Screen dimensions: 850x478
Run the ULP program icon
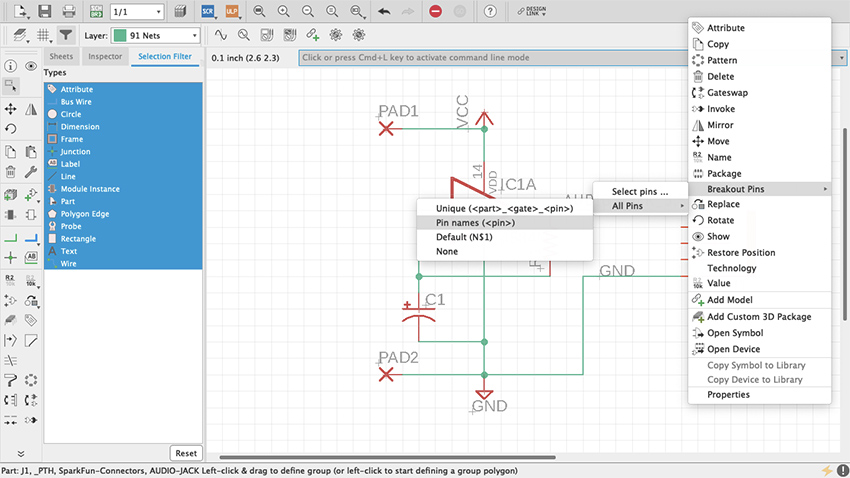[232, 11]
